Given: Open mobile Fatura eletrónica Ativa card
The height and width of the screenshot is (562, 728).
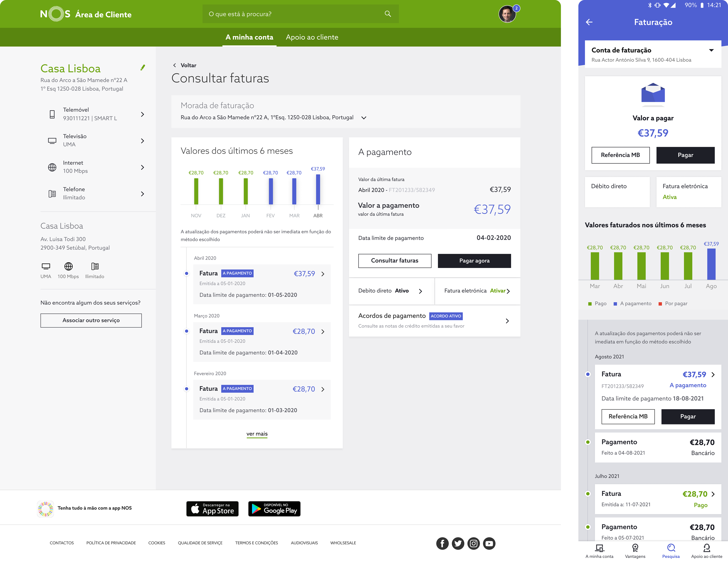Looking at the screenshot, I should (689, 192).
